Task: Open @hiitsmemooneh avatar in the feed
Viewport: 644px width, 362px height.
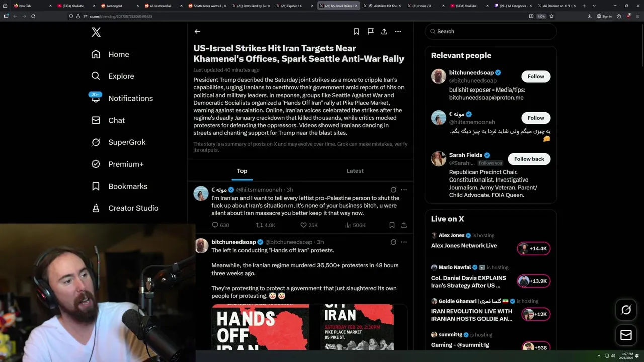Action: coord(201,193)
